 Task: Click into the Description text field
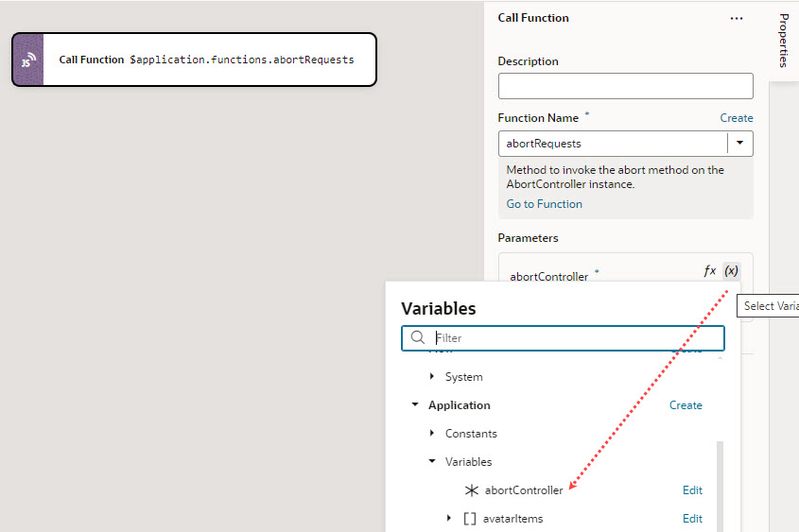[625, 86]
